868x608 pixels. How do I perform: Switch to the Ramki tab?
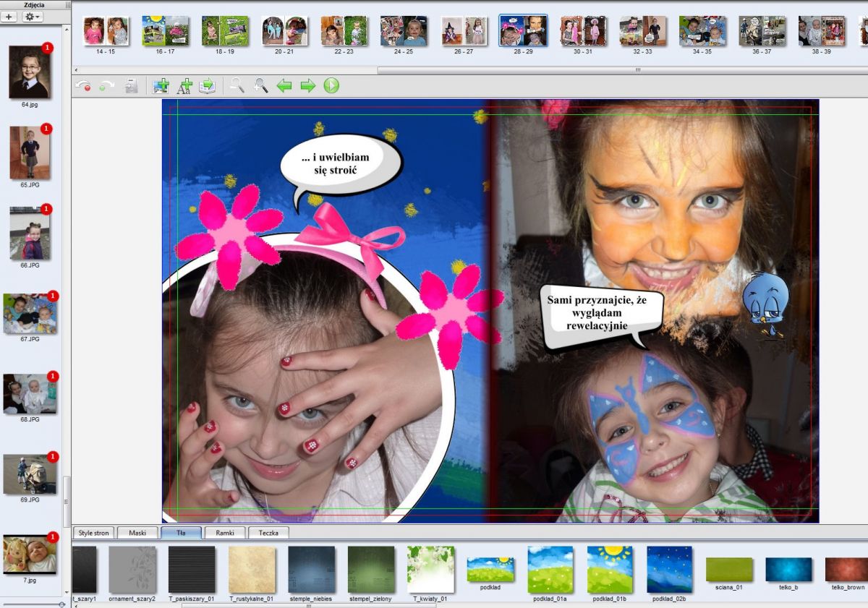225,533
